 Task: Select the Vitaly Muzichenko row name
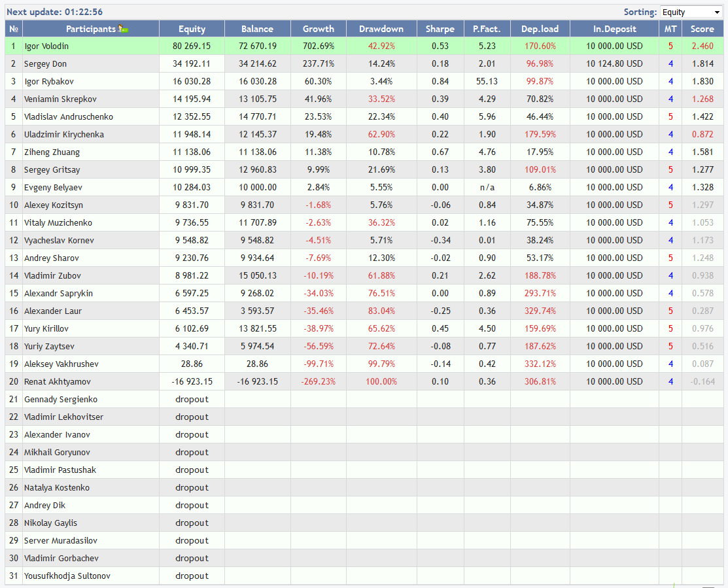[58, 222]
